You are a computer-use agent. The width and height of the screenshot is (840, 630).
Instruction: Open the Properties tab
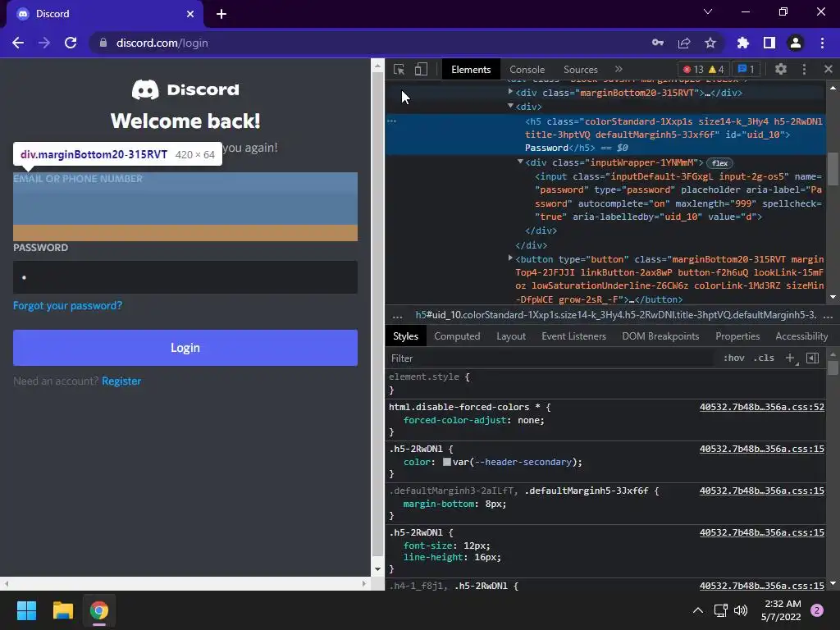(737, 336)
